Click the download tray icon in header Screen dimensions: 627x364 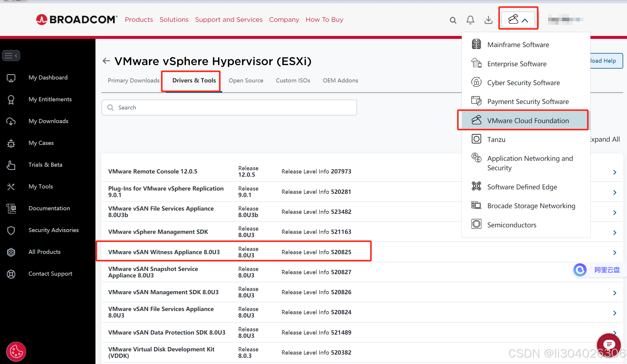tap(488, 20)
